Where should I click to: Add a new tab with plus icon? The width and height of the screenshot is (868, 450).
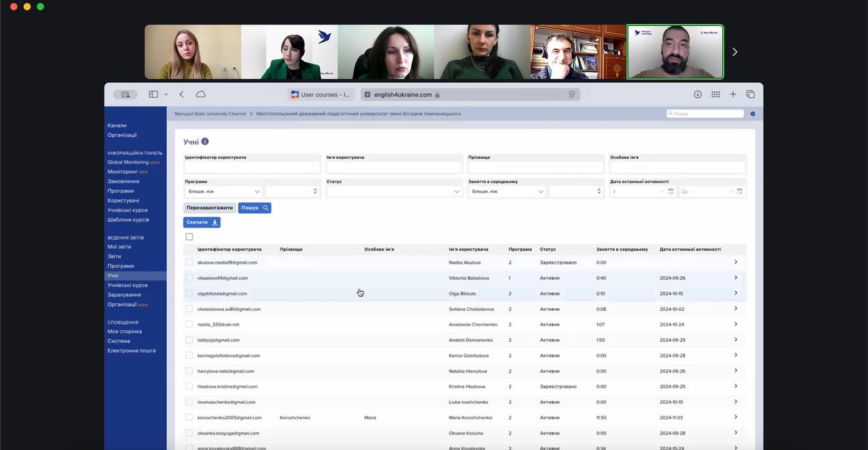(x=733, y=94)
